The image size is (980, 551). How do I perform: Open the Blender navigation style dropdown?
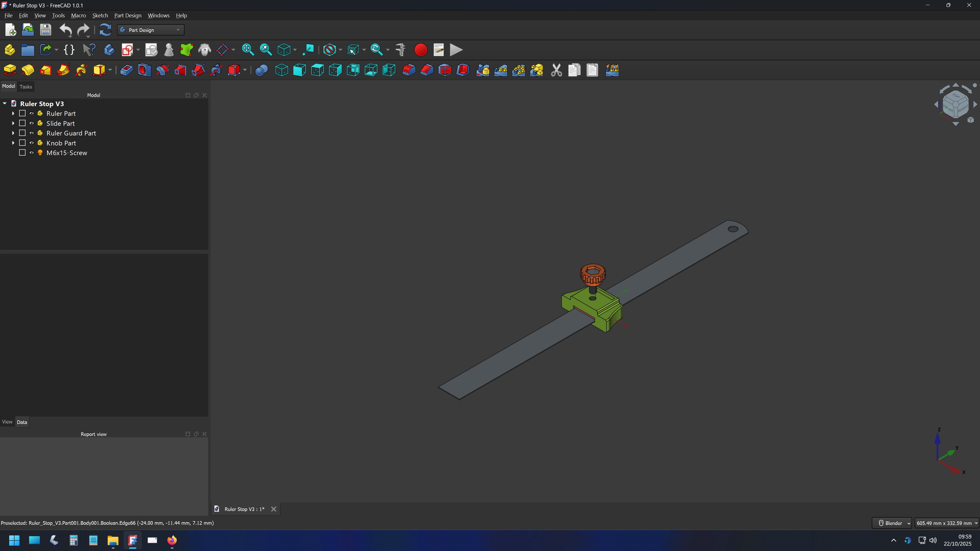(892, 523)
